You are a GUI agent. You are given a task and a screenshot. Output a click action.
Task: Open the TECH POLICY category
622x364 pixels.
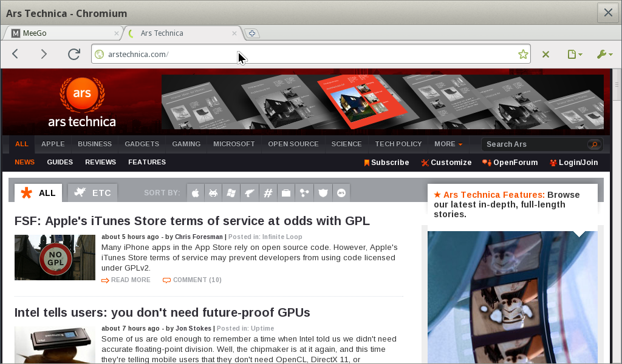coord(398,144)
